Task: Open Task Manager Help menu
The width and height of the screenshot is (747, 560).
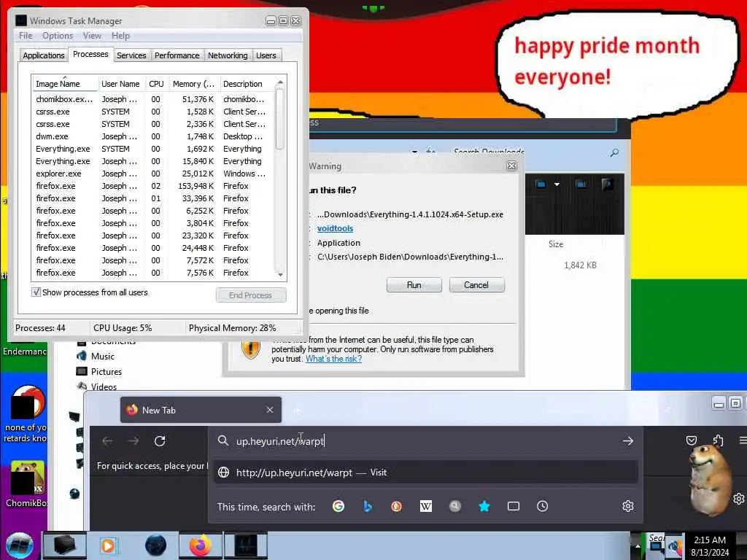Action: click(x=120, y=36)
